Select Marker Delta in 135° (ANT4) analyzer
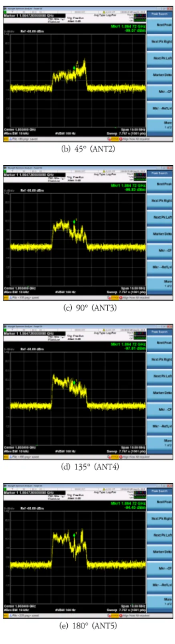 click(160, 393)
